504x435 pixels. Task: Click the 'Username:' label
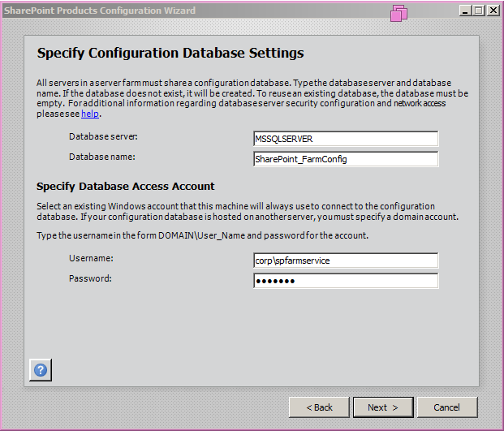click(91, 258)
